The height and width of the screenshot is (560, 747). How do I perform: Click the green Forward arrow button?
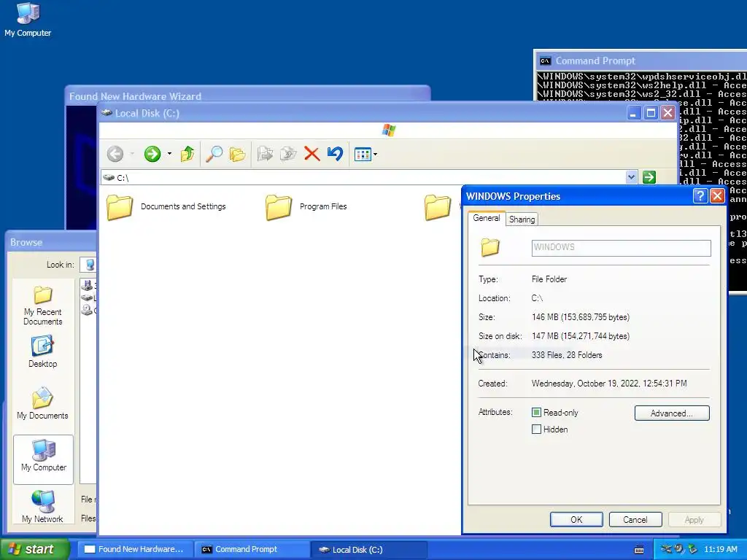click(152, 154)
